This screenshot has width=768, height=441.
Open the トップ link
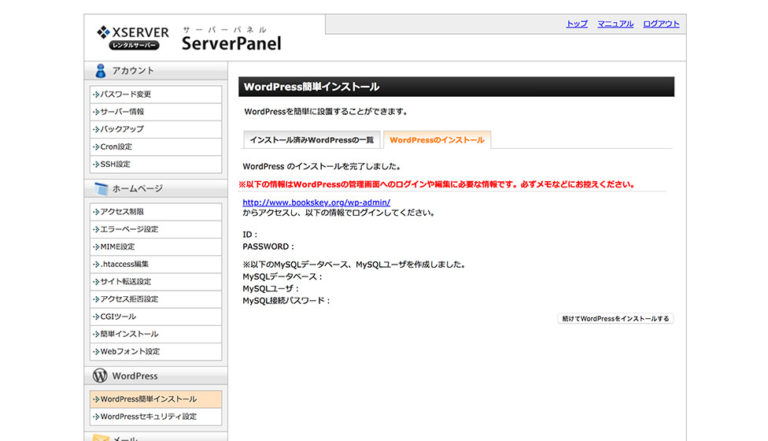tap(576, 24)
